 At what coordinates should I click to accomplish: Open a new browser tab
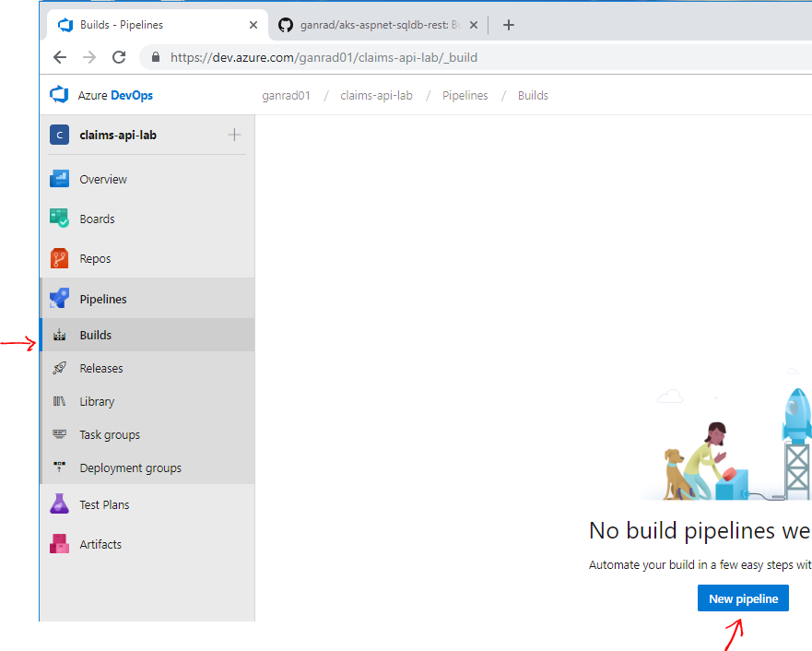click(x=509, y=25)
